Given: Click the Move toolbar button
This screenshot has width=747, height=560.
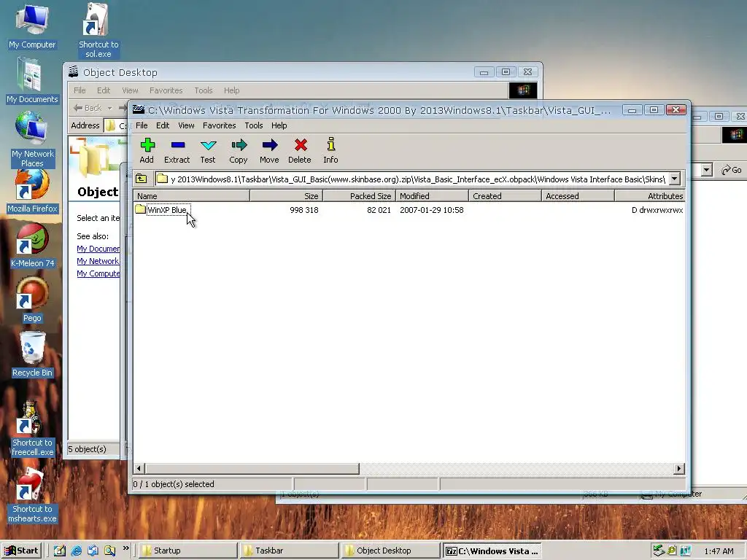Looking at the screenshot, I should click(x=269, y=150).
